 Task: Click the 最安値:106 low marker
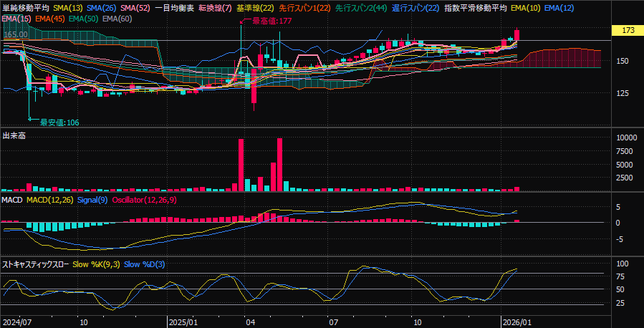[x=57, y=122]
